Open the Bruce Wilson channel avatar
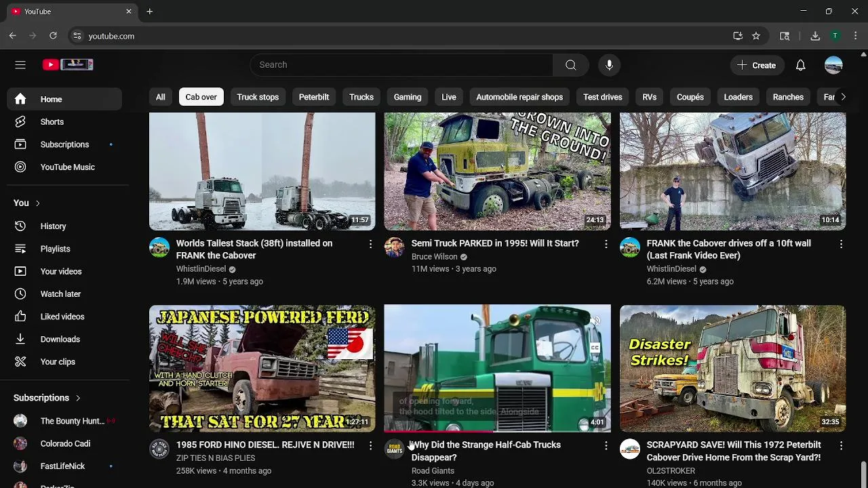Image resolution: width=868 pixels, height=488 pixels. (x=394, y=247)
